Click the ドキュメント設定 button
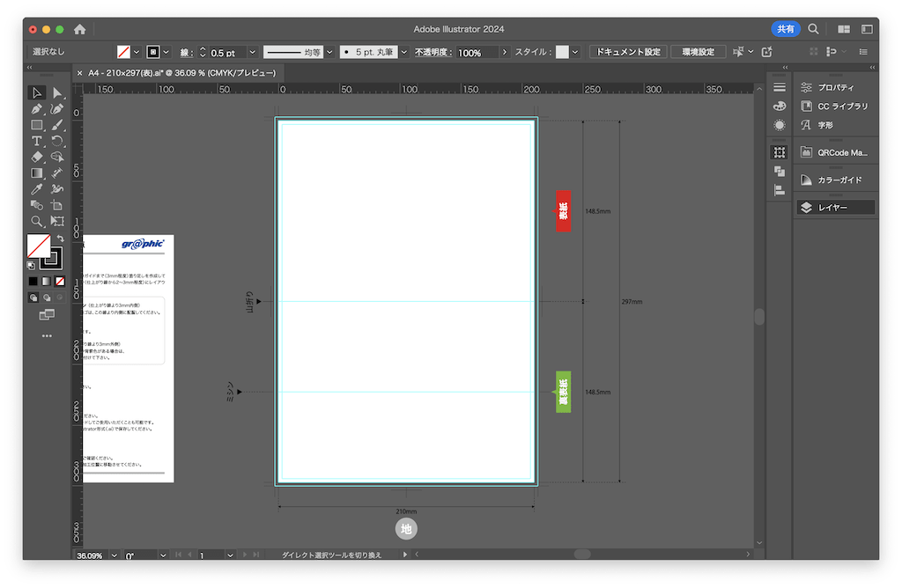 (627, 52)
